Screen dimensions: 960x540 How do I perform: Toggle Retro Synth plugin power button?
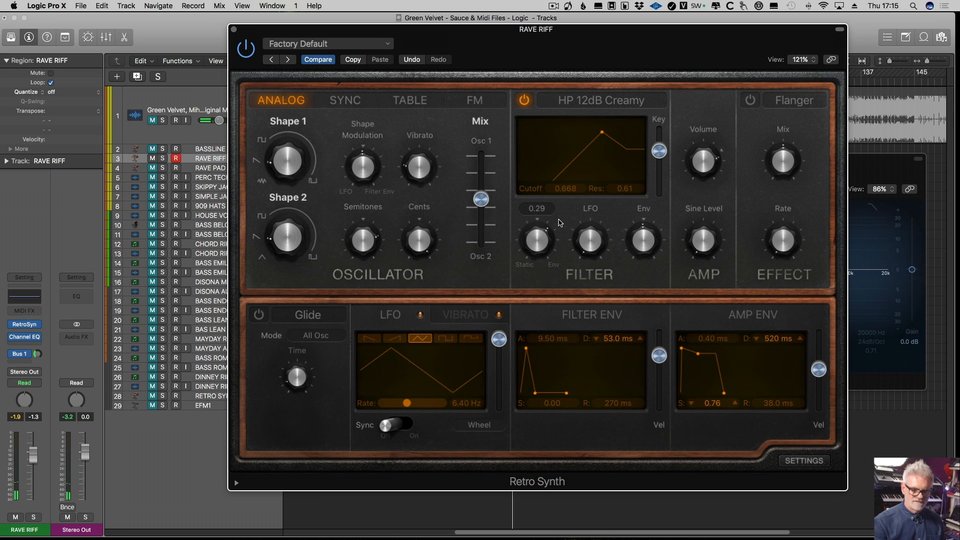(246, 48)
